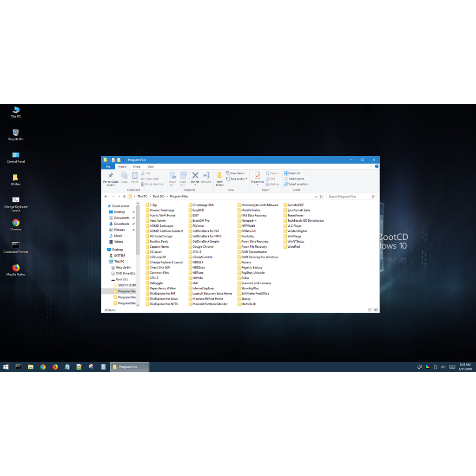Expand chevron after This PC in address bar
This screenshot has width=476, height=476.
pyautogui.click(x=150, y=197)
